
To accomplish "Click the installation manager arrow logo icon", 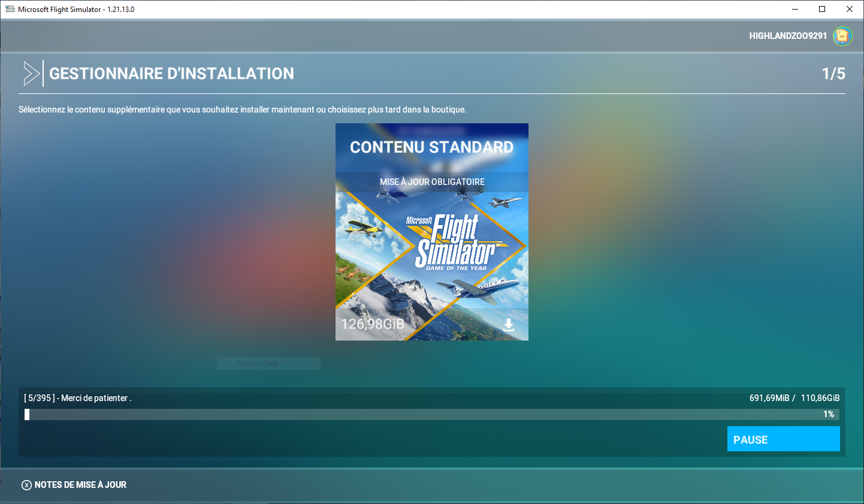I will [x=31, y=74].
